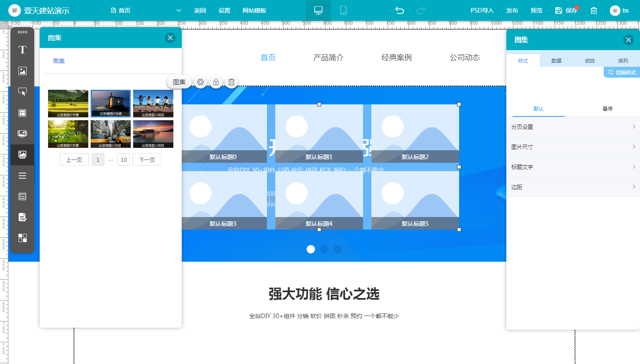The width and height of the screenshot is (640, 364).
Task: Click 公司动态 nav item on canvas
Action: click(x=465, y=58)
